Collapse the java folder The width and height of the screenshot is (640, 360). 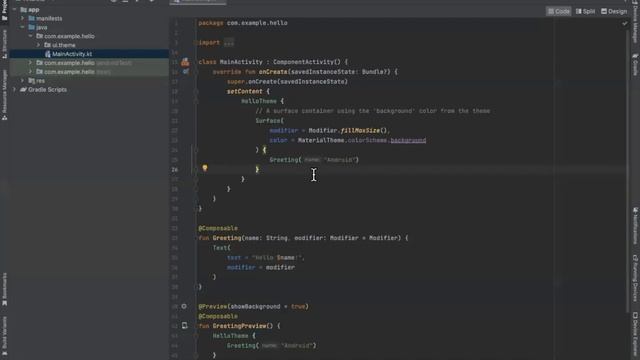point(22,27)
